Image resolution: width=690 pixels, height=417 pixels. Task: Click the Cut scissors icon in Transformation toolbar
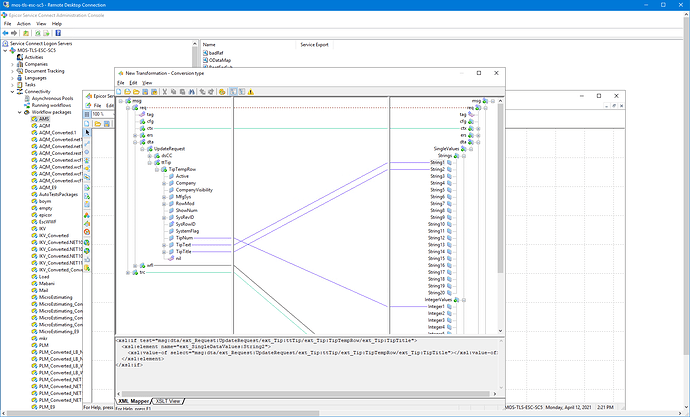[165, 91]
